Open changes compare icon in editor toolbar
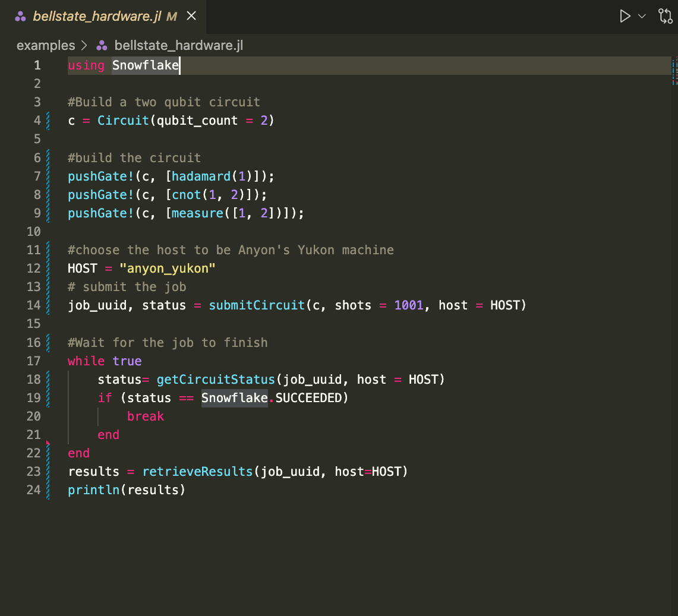Screen dimensions: 678x616 (665, 17)
